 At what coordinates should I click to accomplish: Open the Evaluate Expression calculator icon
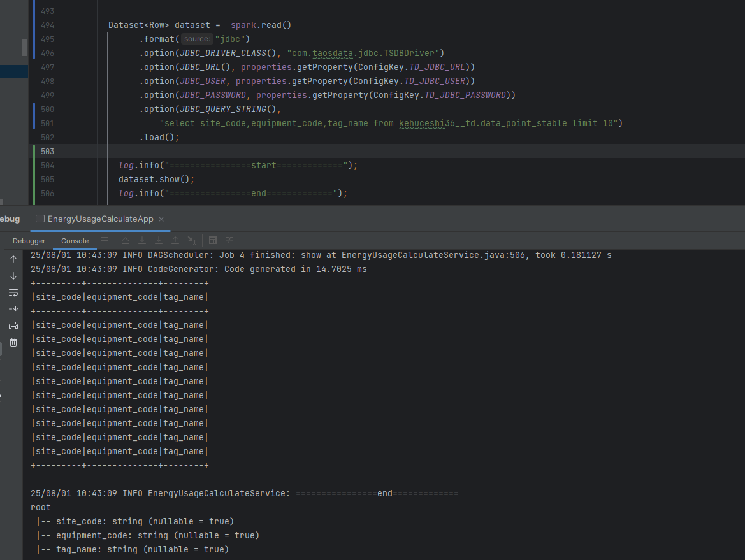click(x=213, y=241)
